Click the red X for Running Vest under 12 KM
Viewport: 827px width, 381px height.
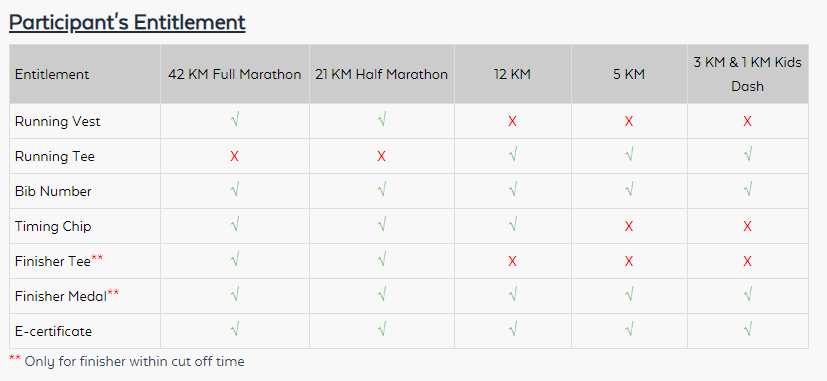pos(512,121)
